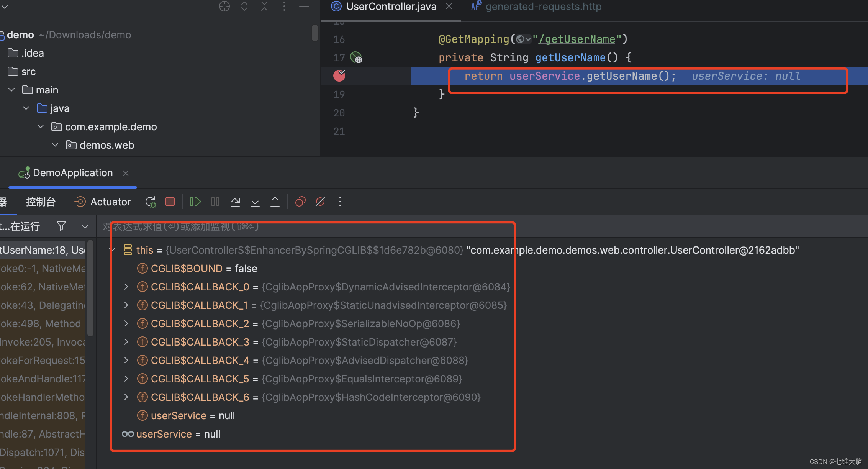The height and width of the screenshot is (469, 868).
Task: Open the Actuator tab
Action: pos(103,202)
